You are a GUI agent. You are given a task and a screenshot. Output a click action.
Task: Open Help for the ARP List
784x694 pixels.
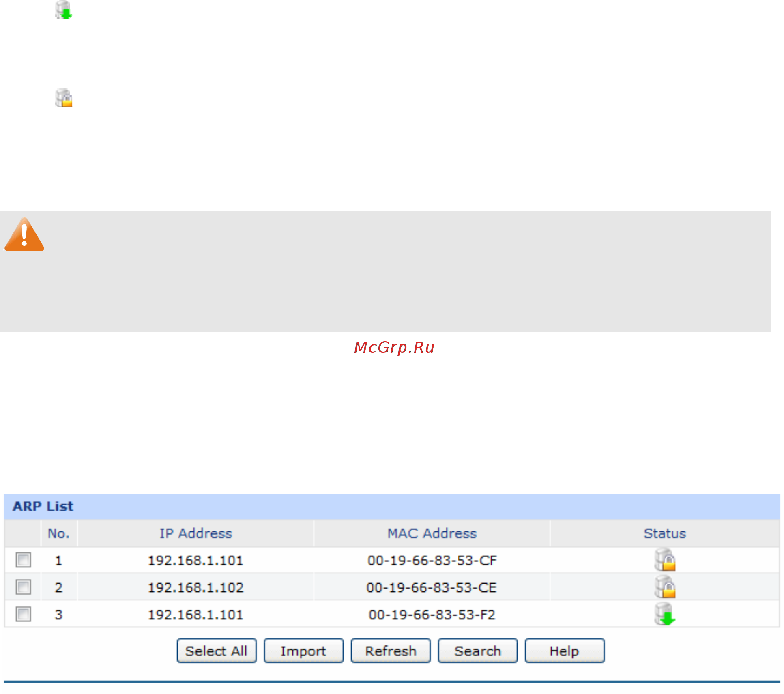tap(565, 651)
